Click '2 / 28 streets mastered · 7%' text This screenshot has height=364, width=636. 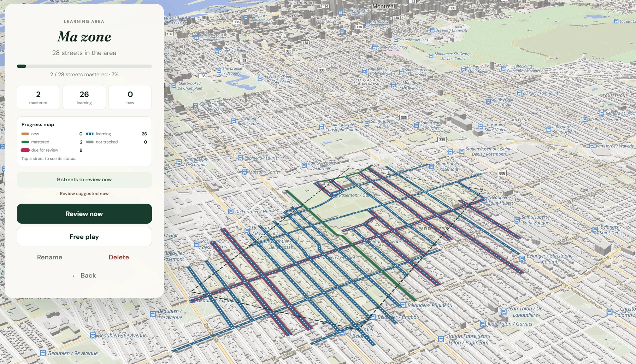click(84, 75)
